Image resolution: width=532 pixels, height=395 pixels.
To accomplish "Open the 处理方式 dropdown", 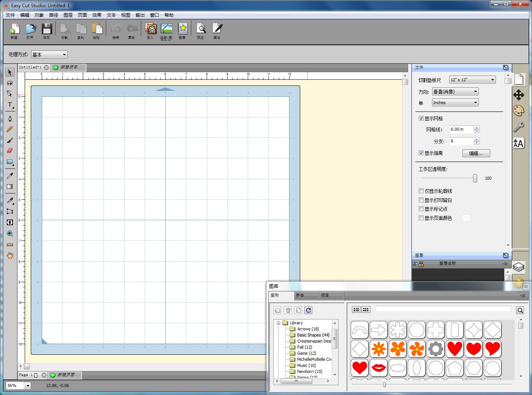I will pyautogui.click(x=49, y=55).
